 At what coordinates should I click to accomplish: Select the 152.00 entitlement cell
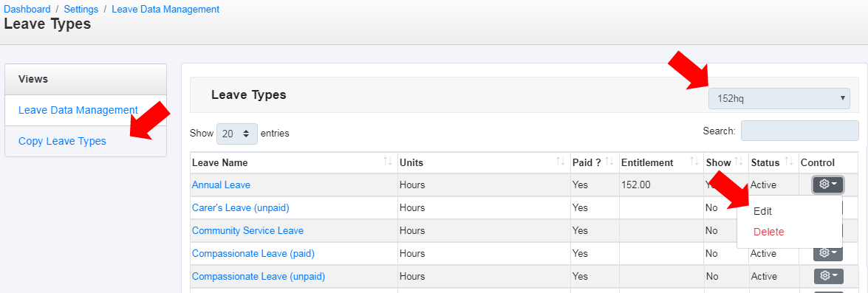661,185
